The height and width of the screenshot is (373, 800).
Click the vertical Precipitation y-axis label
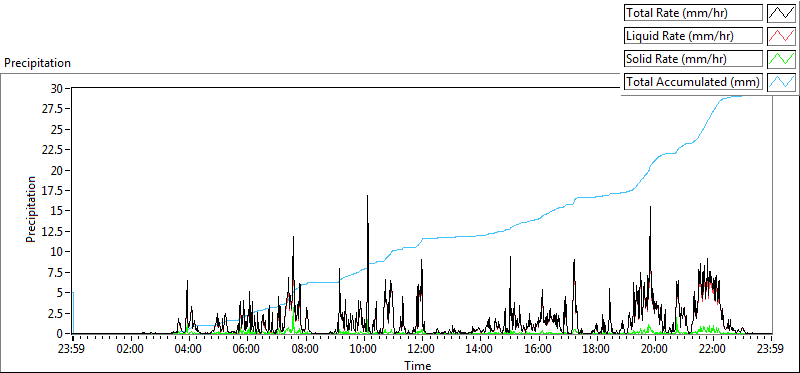[x=31, y=209]
